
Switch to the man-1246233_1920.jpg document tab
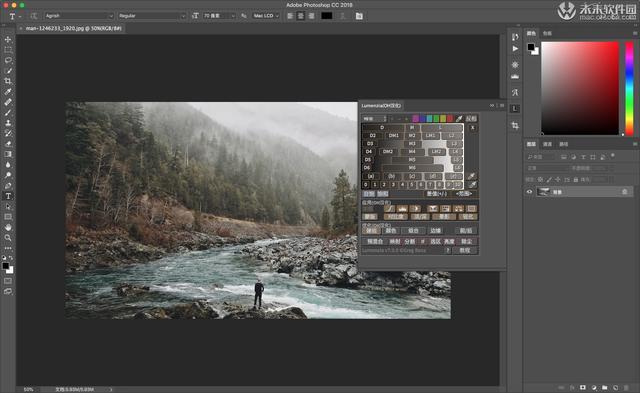pyautogui.click(x=73, y=29)
